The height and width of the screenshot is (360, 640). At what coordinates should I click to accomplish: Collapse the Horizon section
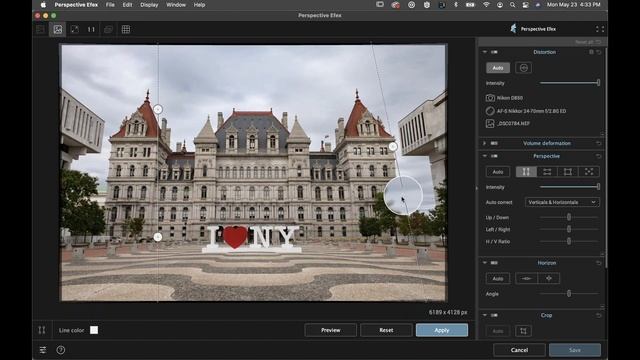484,263
